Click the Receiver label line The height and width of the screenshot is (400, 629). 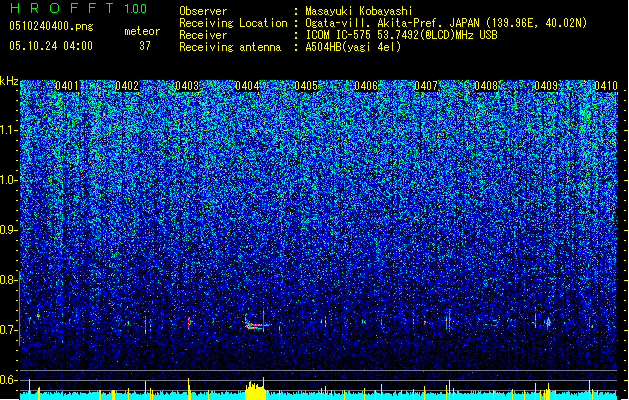point(203,35)
